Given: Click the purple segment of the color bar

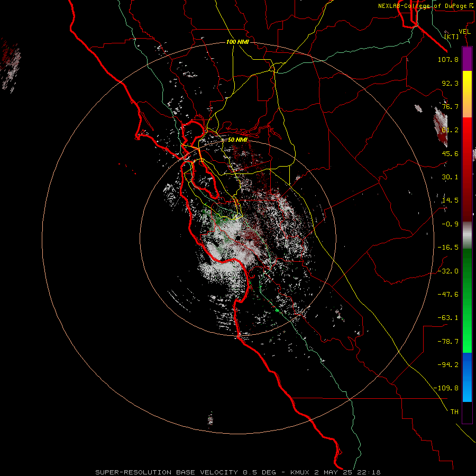Looking at the screenshot, I should click(x=467, y=59).
